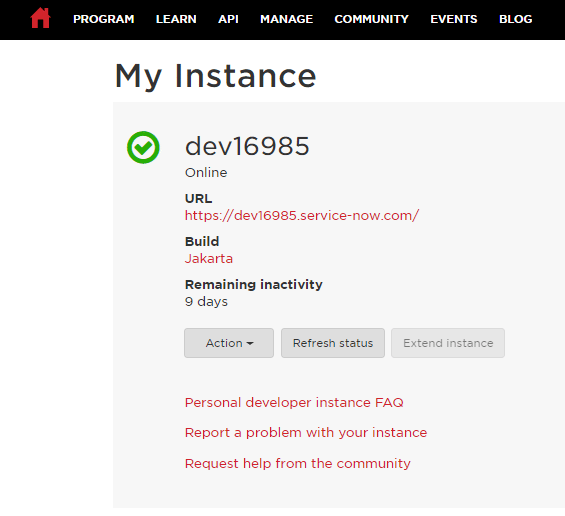The height and width of the screenshot is (516, 565).
Task: Click the Remaining inactivity label
Action: (254, 285)
